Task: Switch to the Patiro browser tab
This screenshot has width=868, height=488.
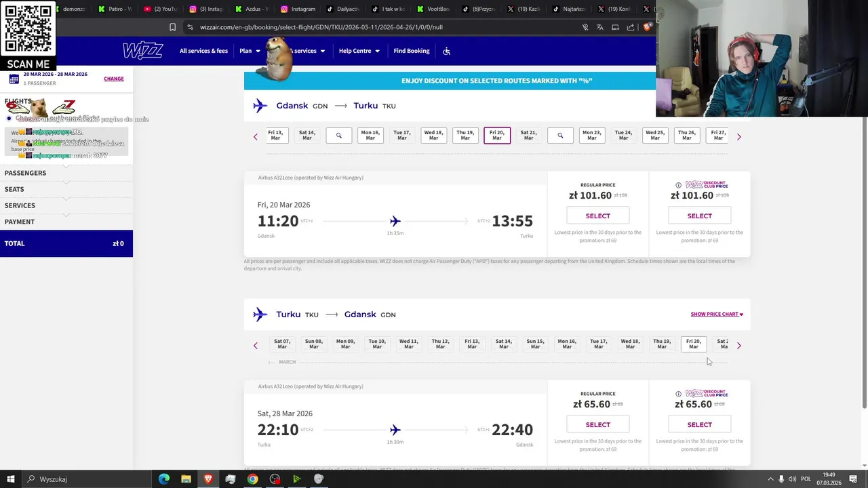Action: pyautogui.click(x=115, y=9)
